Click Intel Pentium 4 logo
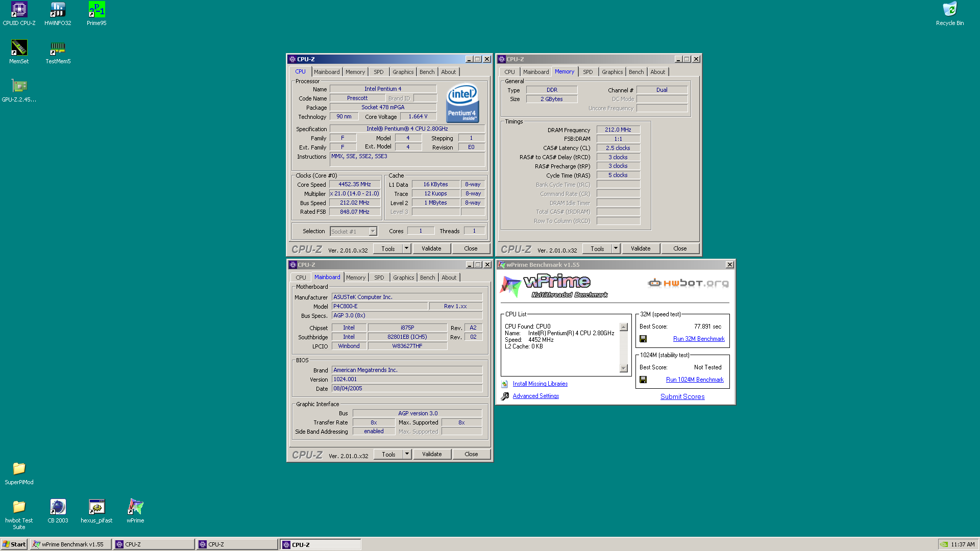This screenshot has height=551, width=980. [x=462, y=103]
